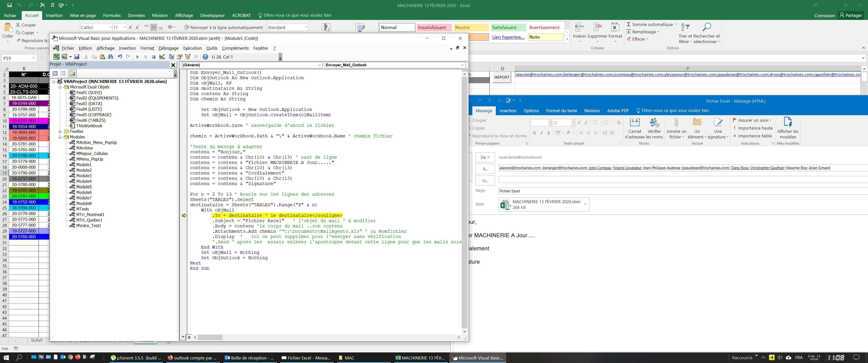Click Partager button in Excel window
Viewport: 868px width, 363px height.
tap(851, 15)
